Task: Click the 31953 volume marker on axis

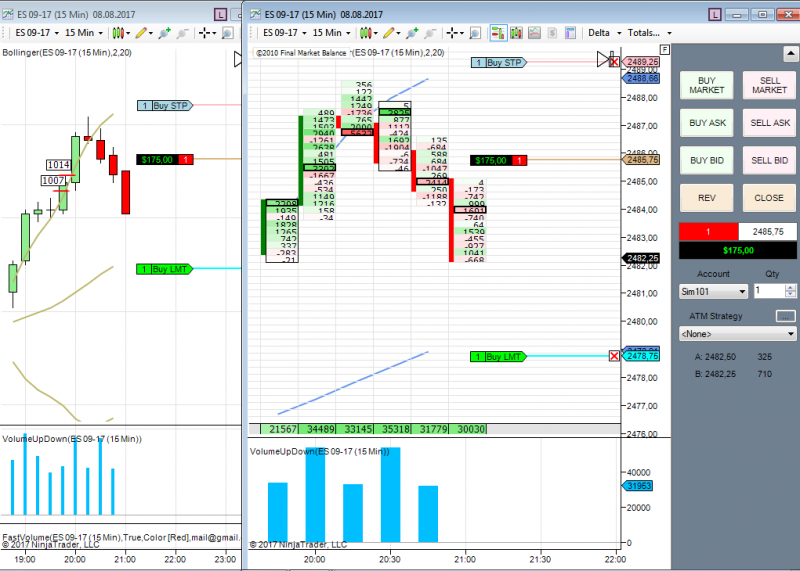Action: (637, 486)
